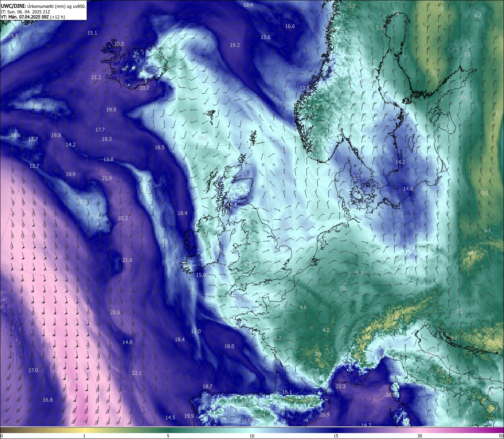
Task: Click the 15.1 value label
Action: coord(92,33)
